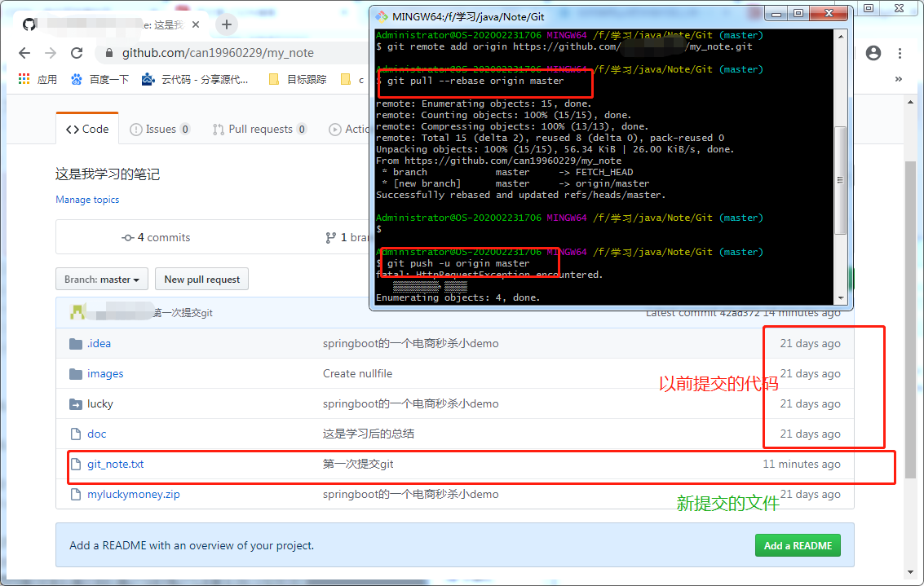Maximize the MINGW64 terminal window
This screenshot has width=924, height=586.
[798, 14]
